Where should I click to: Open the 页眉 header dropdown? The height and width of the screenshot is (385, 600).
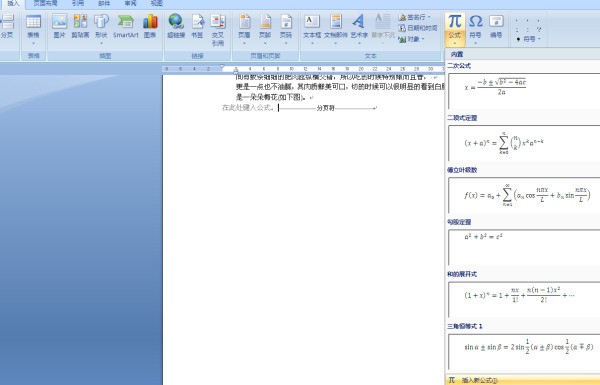pyautogui.click(x=244, y=28)
